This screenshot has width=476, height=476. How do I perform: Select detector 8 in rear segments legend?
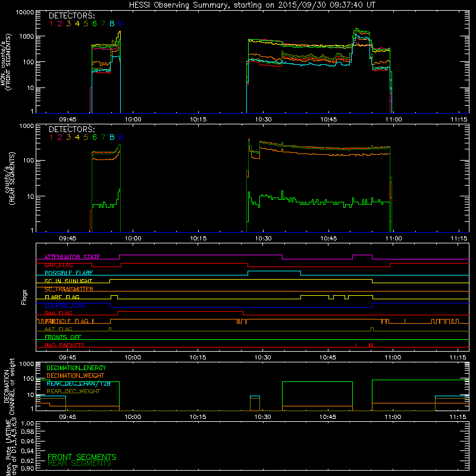[112, 137]
